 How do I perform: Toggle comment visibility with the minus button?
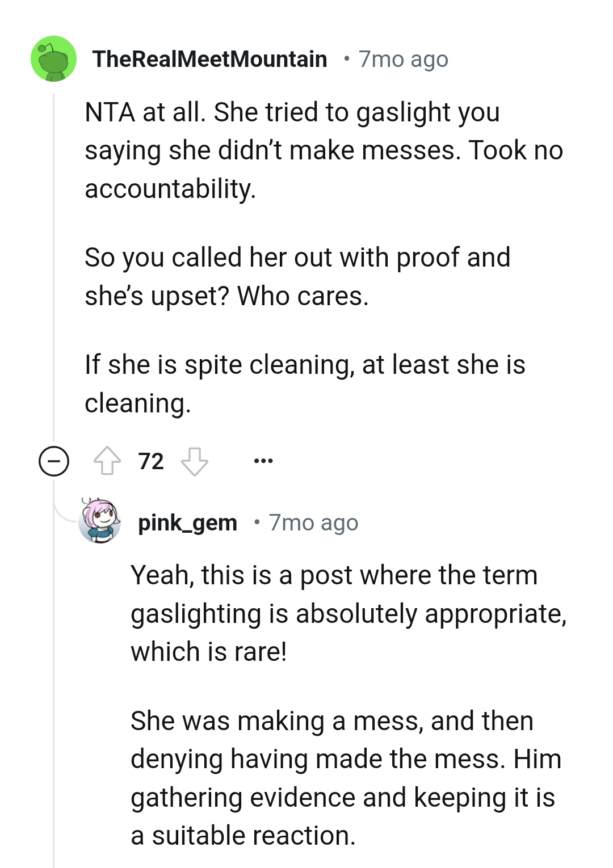(53, 461)
